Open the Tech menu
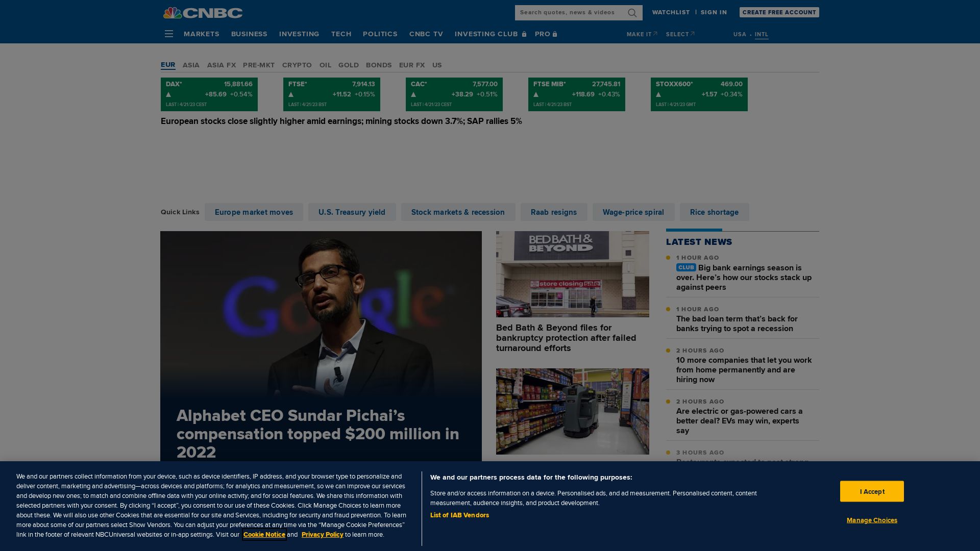980x551 pixels. pyautogui.click(x=341, y=34)
